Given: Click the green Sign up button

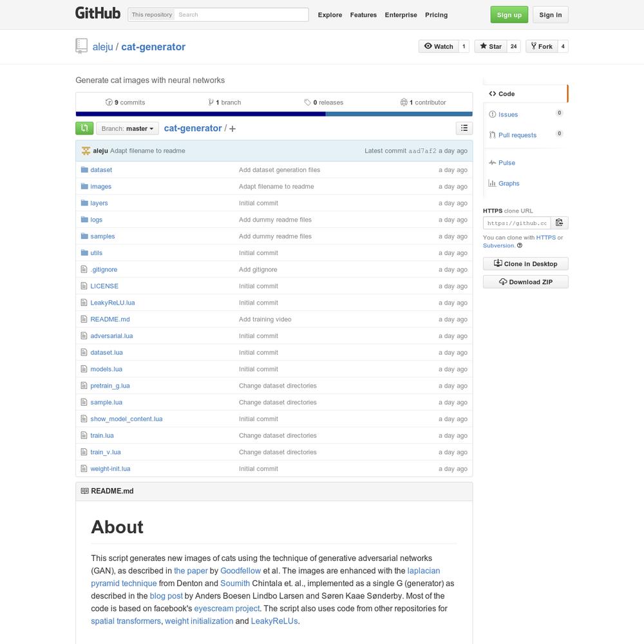Looking at the screenshot, I should click(x=509, y=15).
